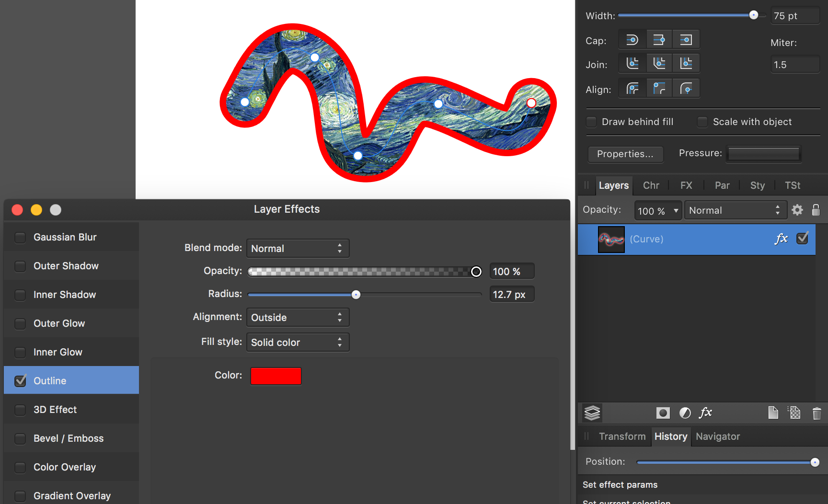Switch to the FX tab
This screenshot has height=504, width=828.
coord(686,185)
